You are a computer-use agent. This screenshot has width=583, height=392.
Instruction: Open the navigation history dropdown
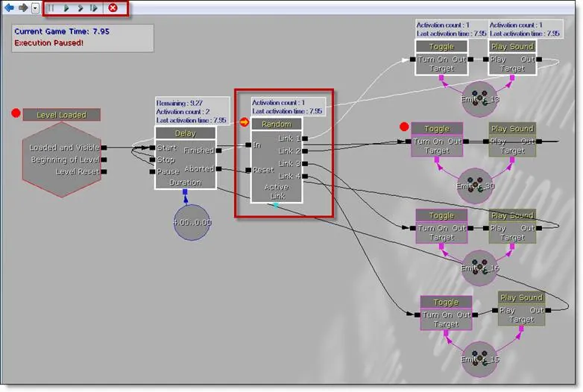tap(35, 8)
